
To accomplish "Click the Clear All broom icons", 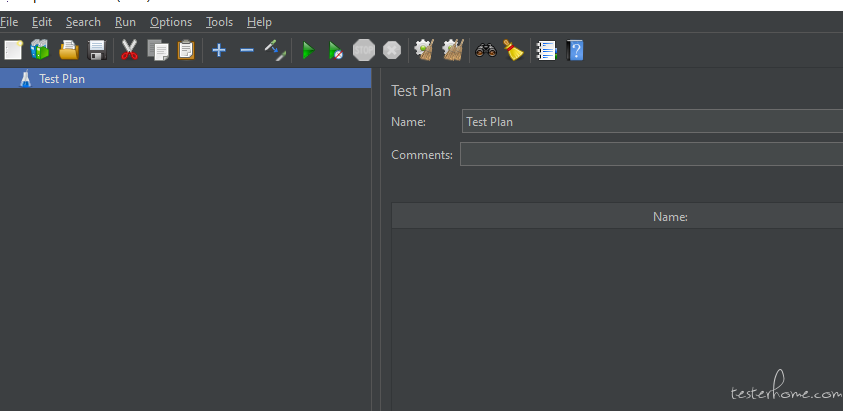I will 453,50.
